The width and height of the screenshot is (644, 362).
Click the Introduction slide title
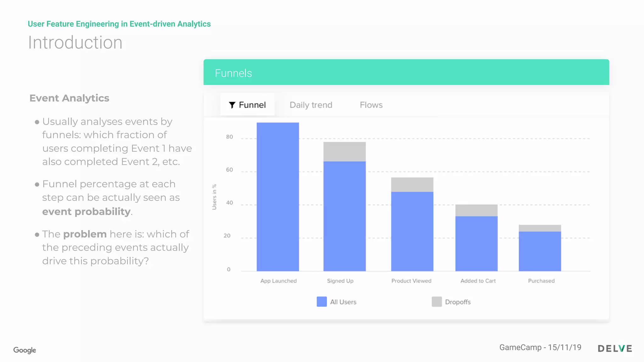[75, 42]
